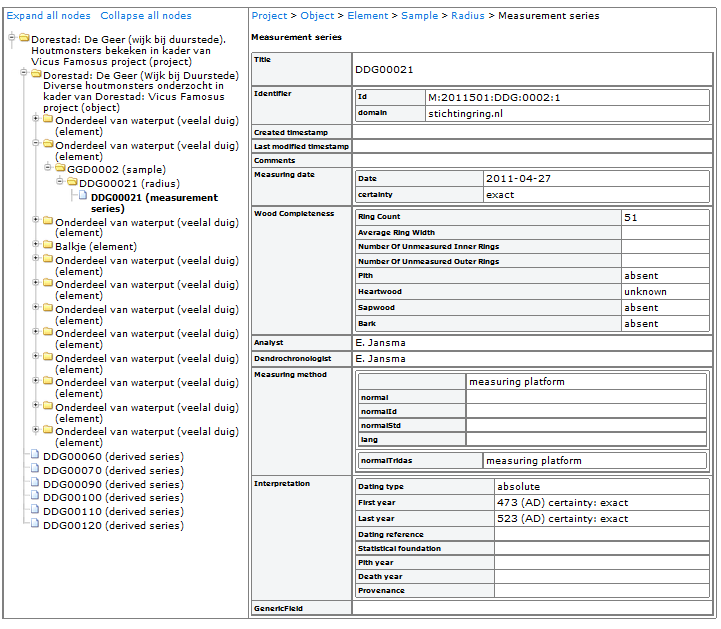Click the Id value M:2011501:DDG:0002:1
The width and height of the screenshot is (721, 629).
494,97
